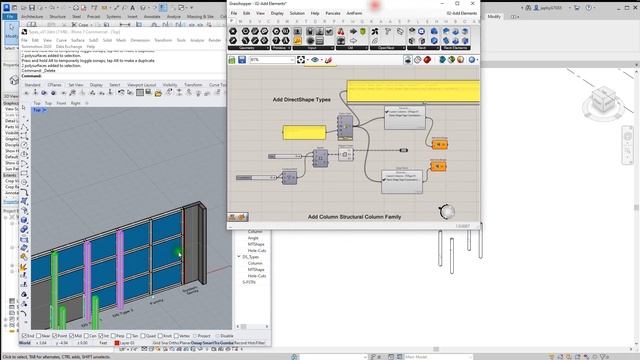640x360 pixels.
Task: Open the Grasshopper Display menu
Action: [x=277, y=13]
